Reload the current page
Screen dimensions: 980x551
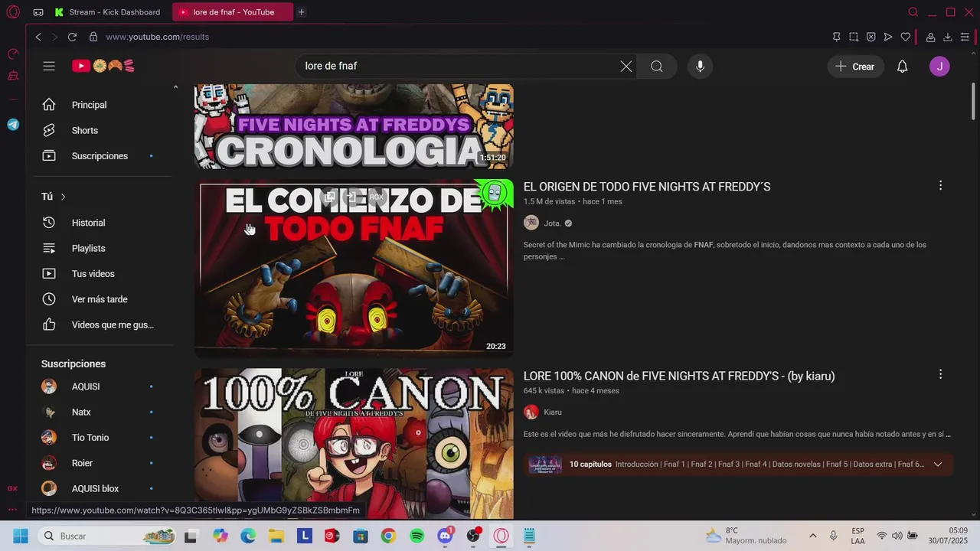pyautogui.click(x=72, y=37)
